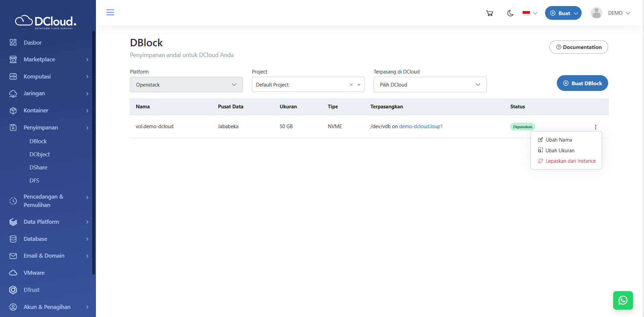The height and width of the screenshot is (317, 644).
Task: Click the VMware cloud icon
Action: tap(13, 273)
